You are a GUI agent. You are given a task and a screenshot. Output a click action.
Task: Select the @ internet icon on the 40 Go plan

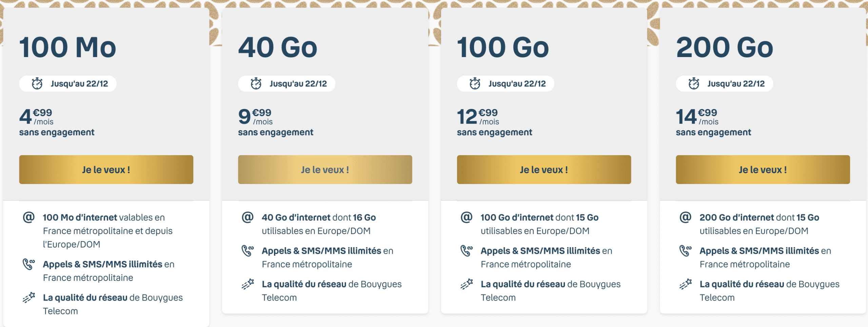click(249, 217)
